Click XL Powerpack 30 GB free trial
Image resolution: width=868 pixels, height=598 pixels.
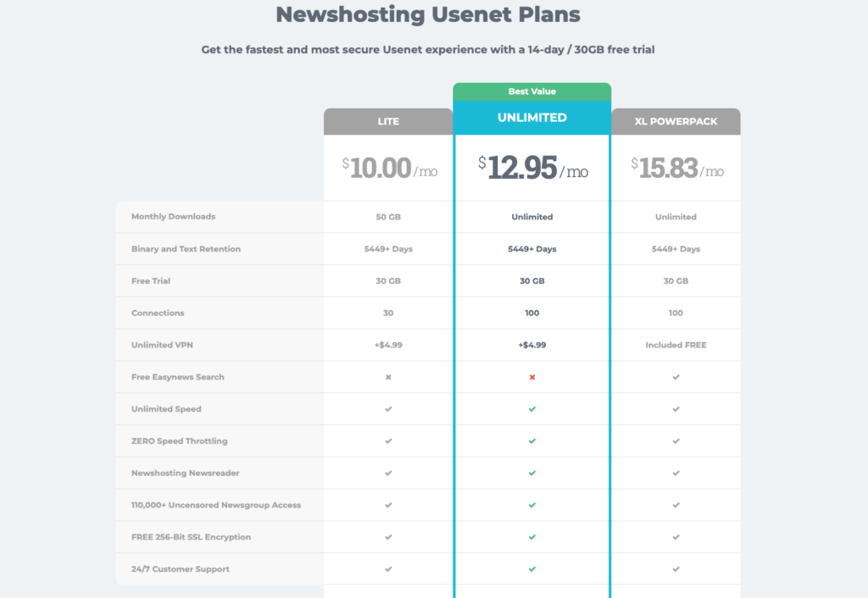coord(676,281)
